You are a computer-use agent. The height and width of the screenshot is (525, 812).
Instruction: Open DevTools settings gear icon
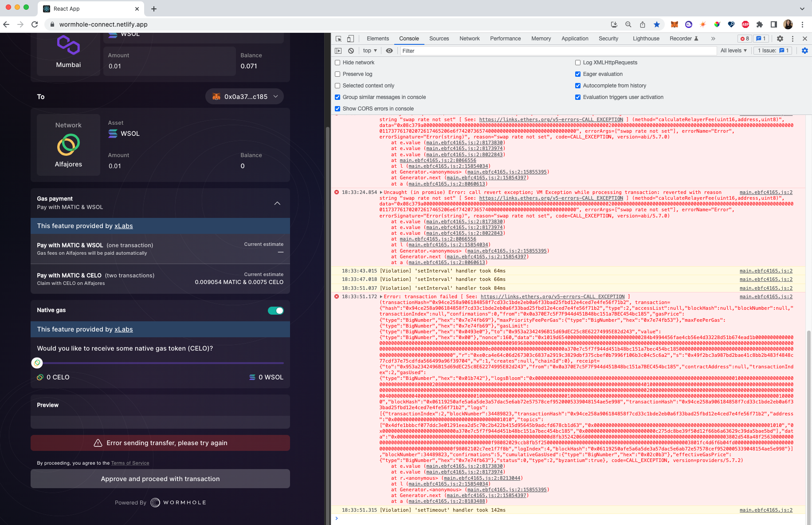(780, 39)
